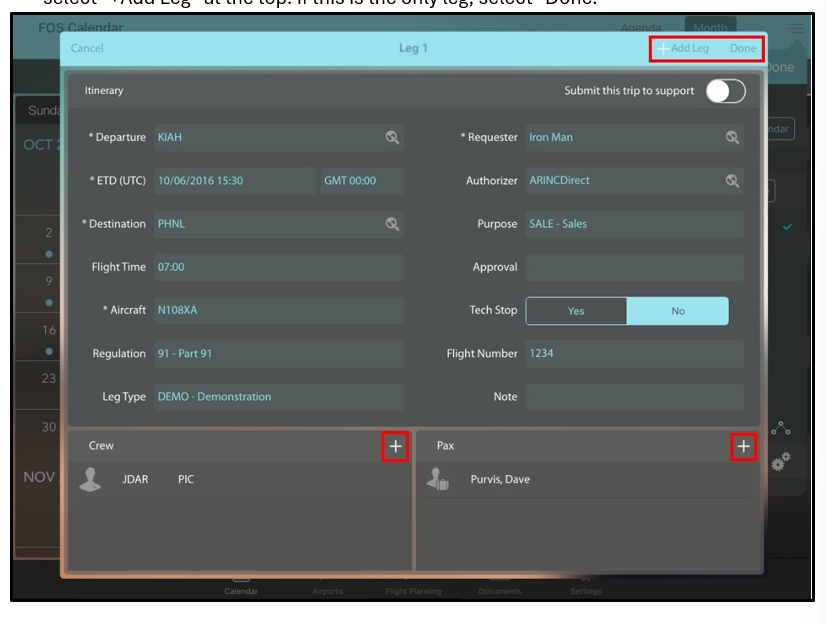
Task: Click the Destination field search icon
Action: pos(393,225)
